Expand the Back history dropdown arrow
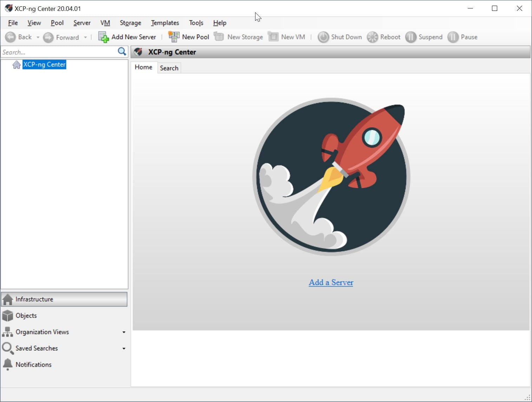Image resolution: width=532 pixels, height=402 pixels. click(38, 37)
